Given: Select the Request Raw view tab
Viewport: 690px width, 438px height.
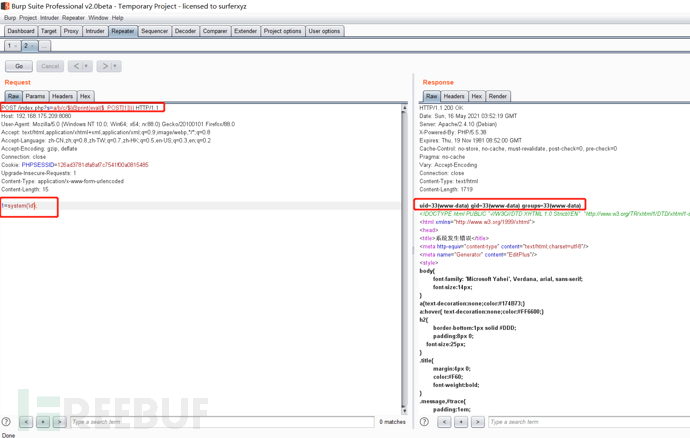Looking at the screenshot, I should [14, 96].
